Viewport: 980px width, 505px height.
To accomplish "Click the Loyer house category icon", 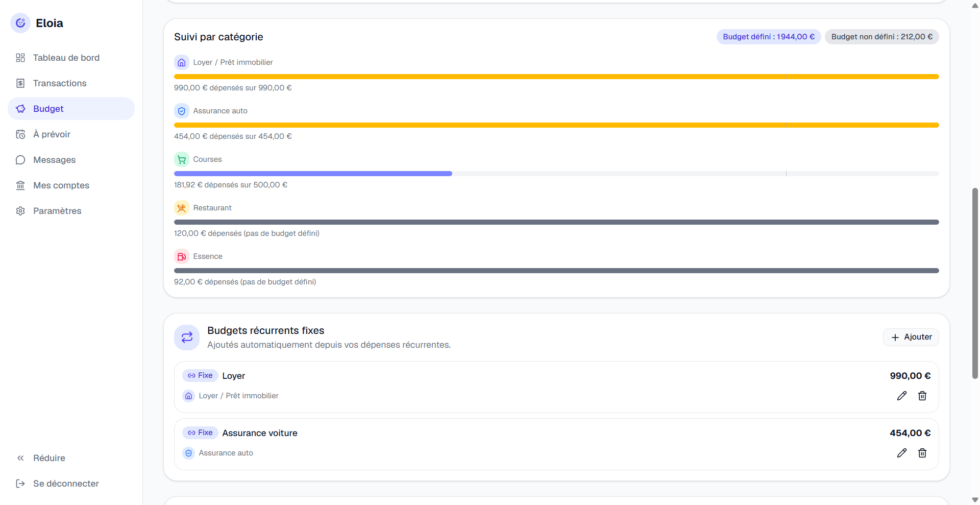I will (x=182, y=62).
